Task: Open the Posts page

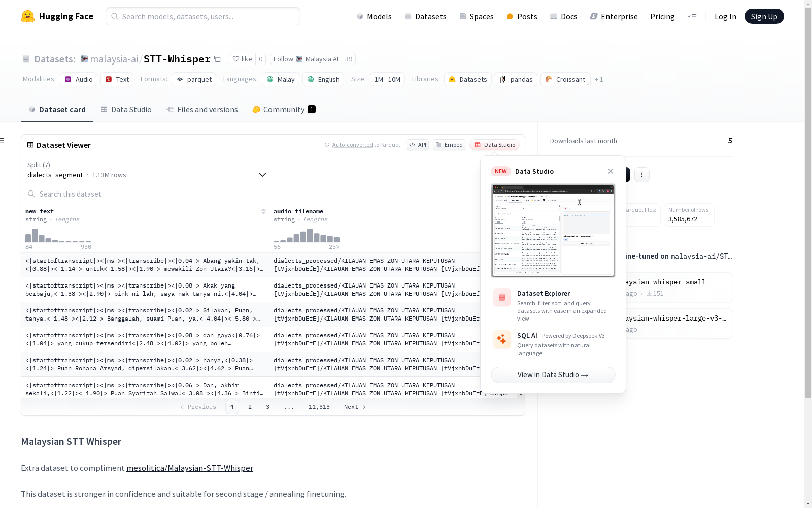Action: pyautogui.click(x=522, y=16)
